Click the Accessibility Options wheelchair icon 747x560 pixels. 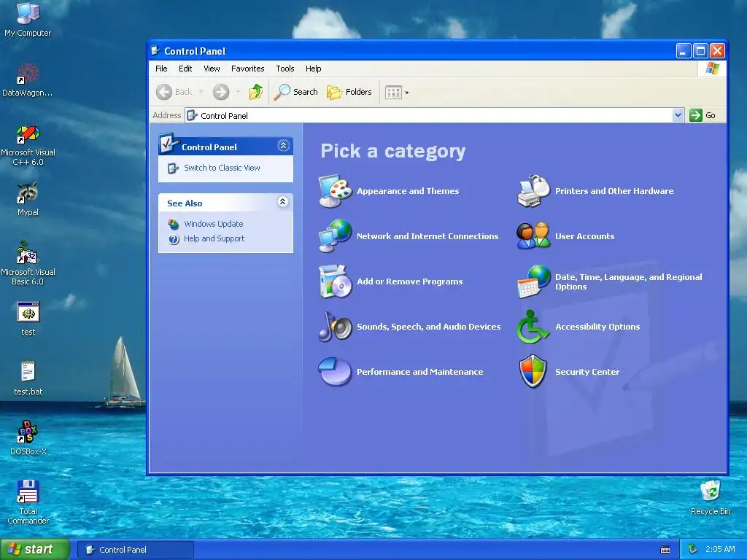click(x=533, y=327)
